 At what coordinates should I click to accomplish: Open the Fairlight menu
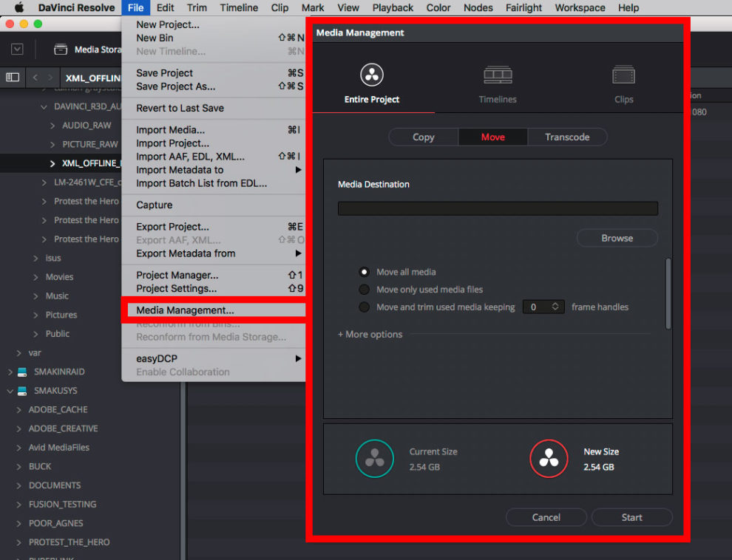523,7
